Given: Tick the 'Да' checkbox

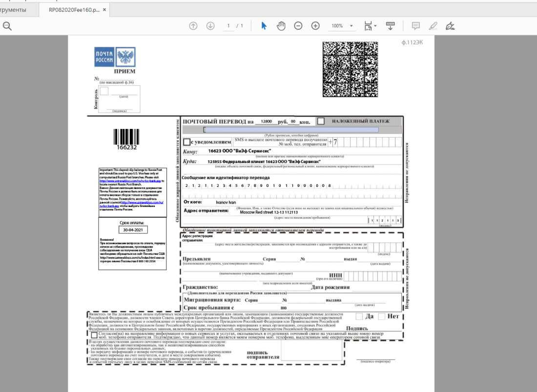Looking at the screenshot, I should [x=359, y=316].
